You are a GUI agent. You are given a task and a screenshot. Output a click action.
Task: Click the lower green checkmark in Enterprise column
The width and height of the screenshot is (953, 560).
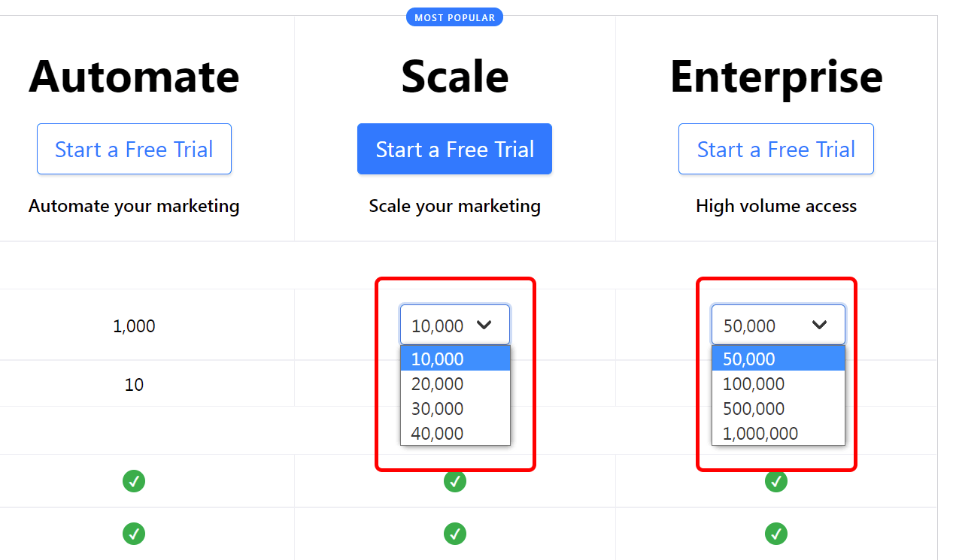[775, 534]
